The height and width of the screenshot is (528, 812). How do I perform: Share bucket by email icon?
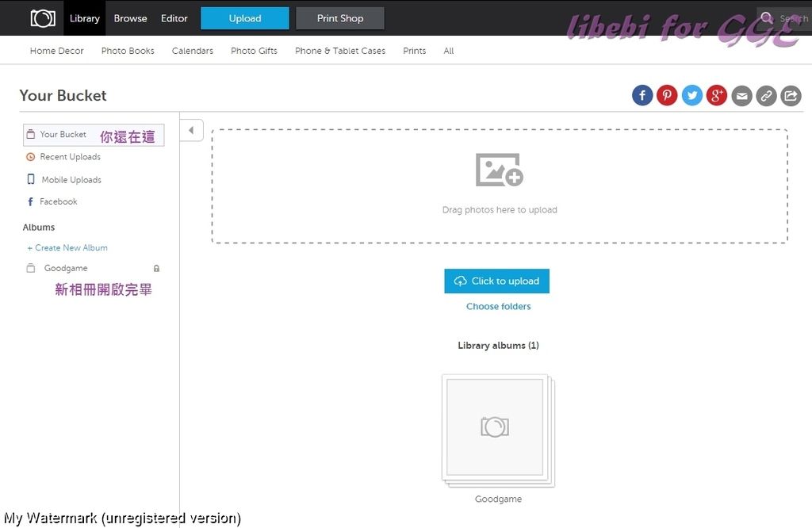click(x=741, y=96)
